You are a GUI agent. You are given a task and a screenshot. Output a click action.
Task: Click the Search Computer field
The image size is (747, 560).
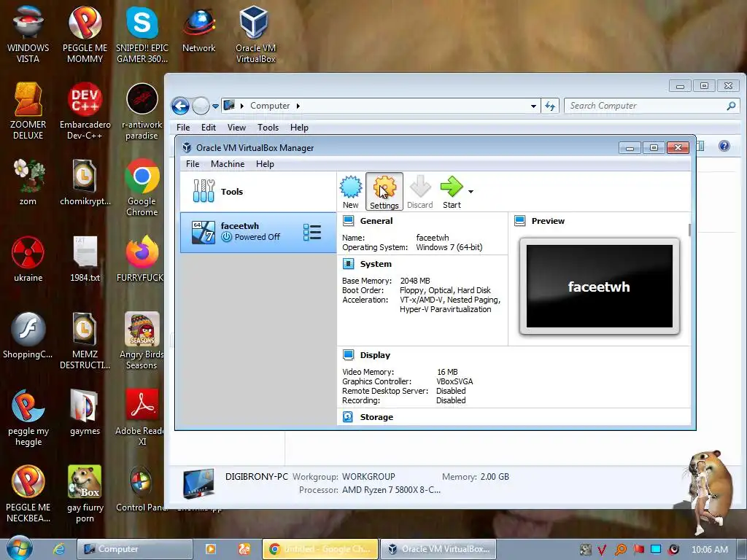[x=651, y=106]
